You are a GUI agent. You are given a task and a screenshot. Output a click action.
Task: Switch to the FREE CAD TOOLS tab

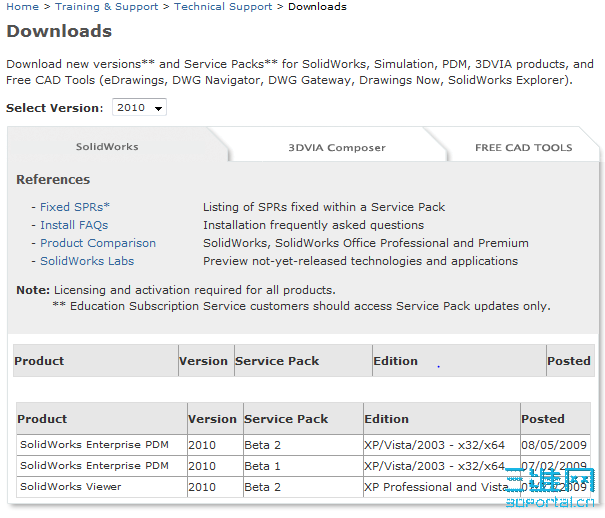(523, 148)
